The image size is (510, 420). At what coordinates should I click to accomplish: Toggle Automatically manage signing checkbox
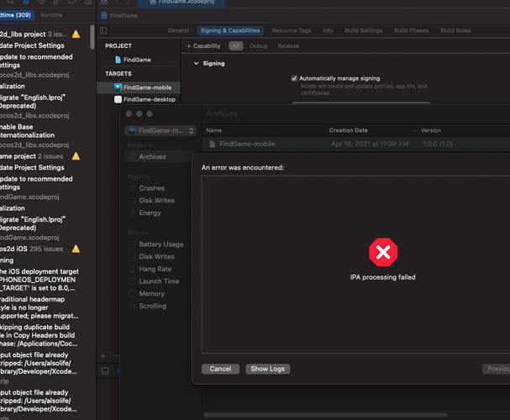[294, 78]
